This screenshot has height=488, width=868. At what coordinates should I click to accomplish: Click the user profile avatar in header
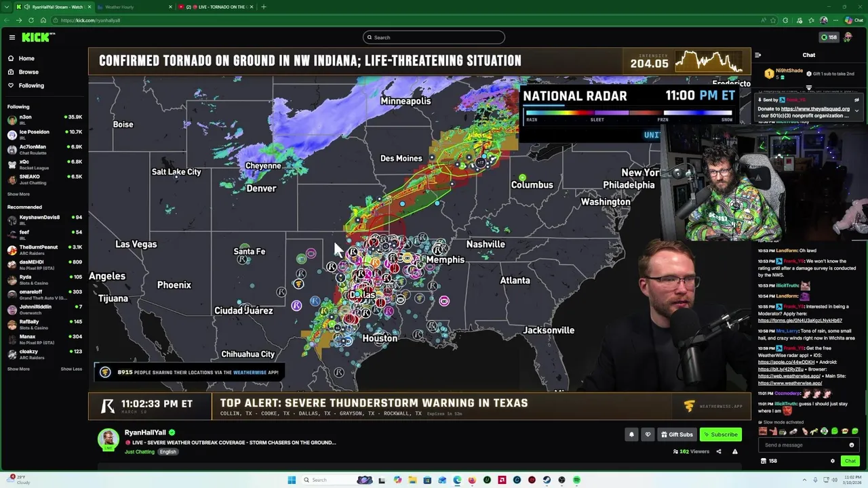tap(848, 37)
